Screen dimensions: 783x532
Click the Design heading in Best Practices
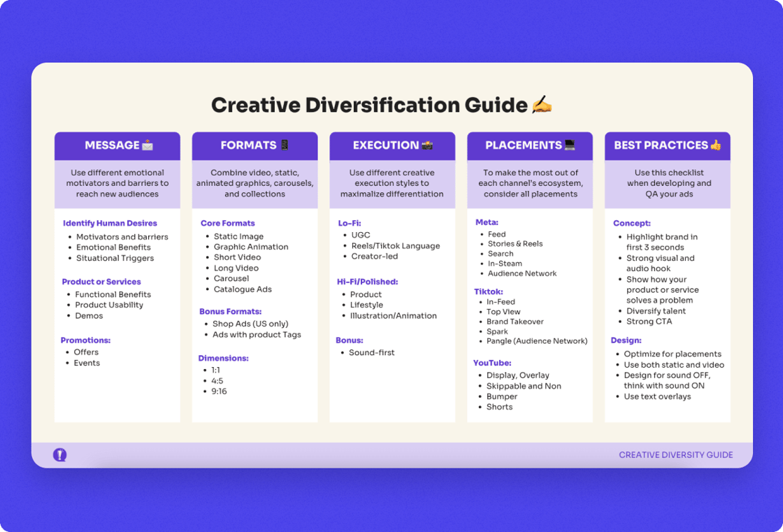(626, 340)
